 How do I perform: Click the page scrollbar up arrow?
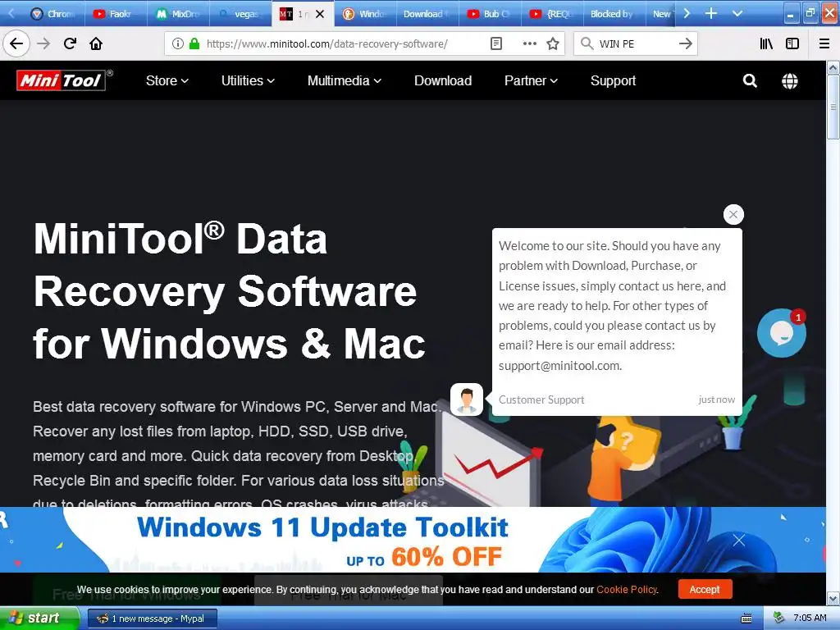click(833, 67)
